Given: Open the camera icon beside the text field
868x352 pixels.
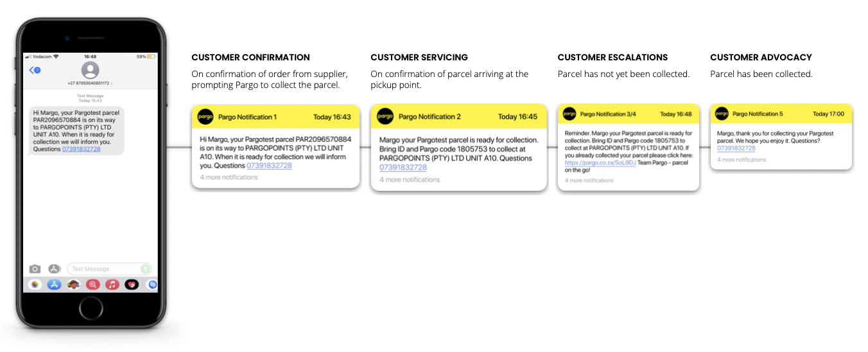Looking at the screenshot, I should [x=35, y=269].
